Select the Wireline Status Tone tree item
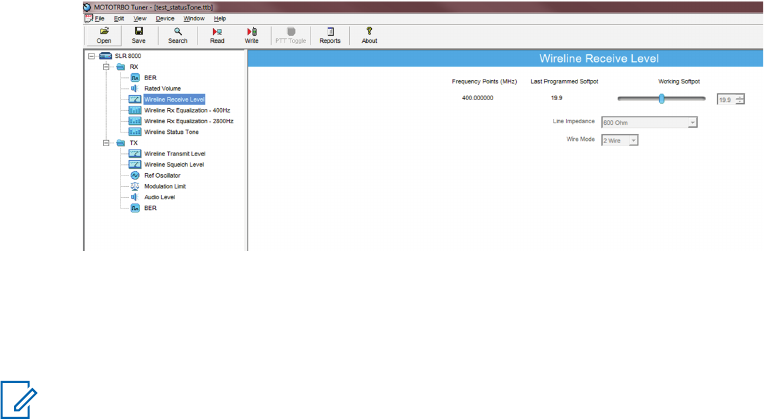 pos(172,132)
